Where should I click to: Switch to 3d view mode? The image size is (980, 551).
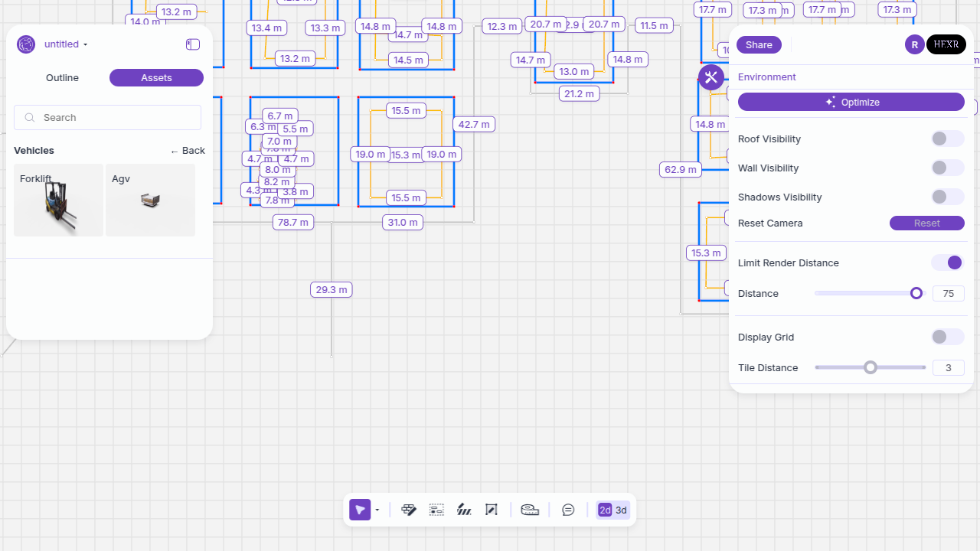pos(621,510)
